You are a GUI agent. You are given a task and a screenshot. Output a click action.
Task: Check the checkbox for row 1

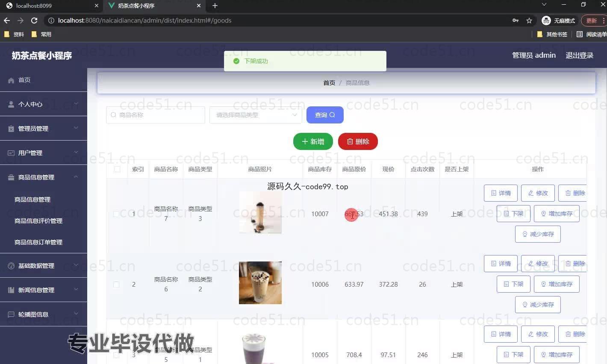(116, 214)
